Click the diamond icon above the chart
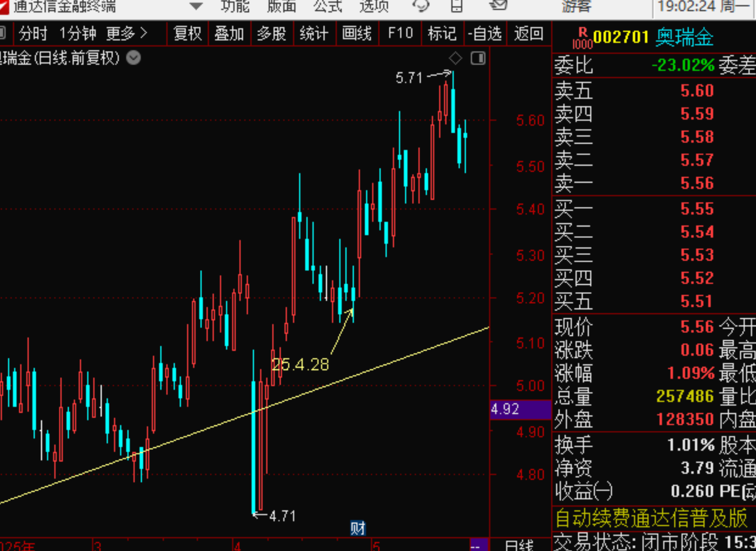 pyautogui.click(x=455, y=59)
